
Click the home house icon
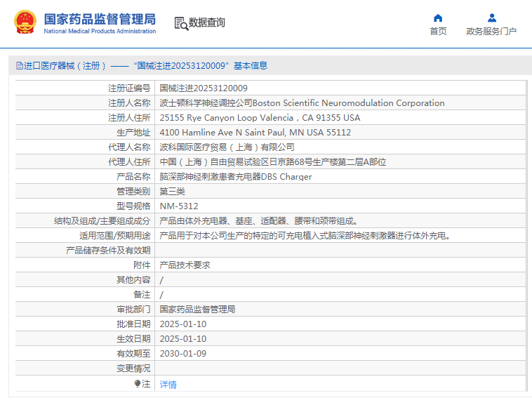[x=438, y=18]
